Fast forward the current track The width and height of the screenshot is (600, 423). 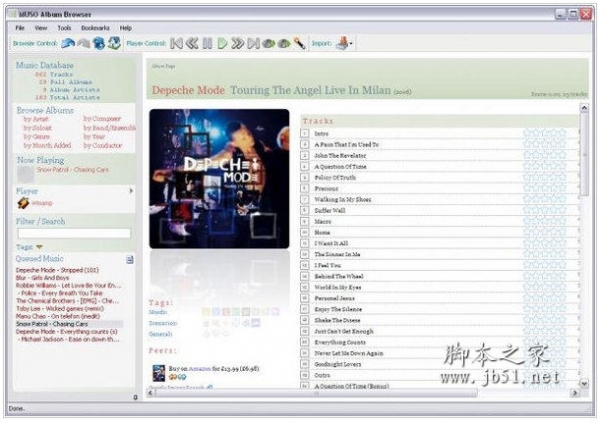(x=238, y=43)
